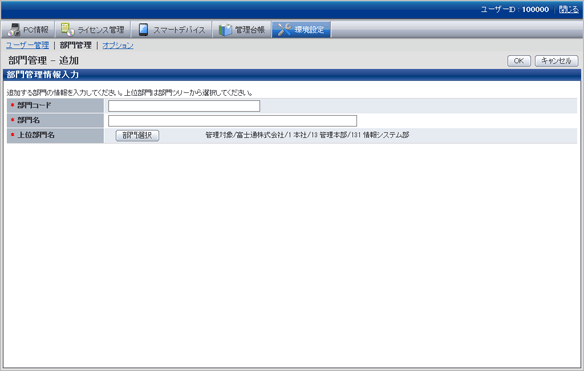
Task: Click the instruction text 追加する部門の情報
Action: (x=130, y=92)
